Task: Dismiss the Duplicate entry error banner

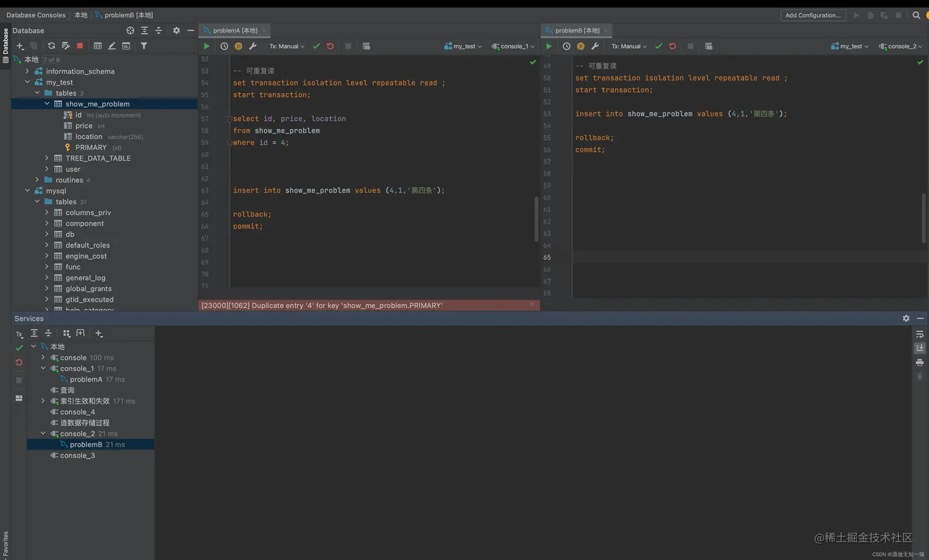Action: [531, 305]
